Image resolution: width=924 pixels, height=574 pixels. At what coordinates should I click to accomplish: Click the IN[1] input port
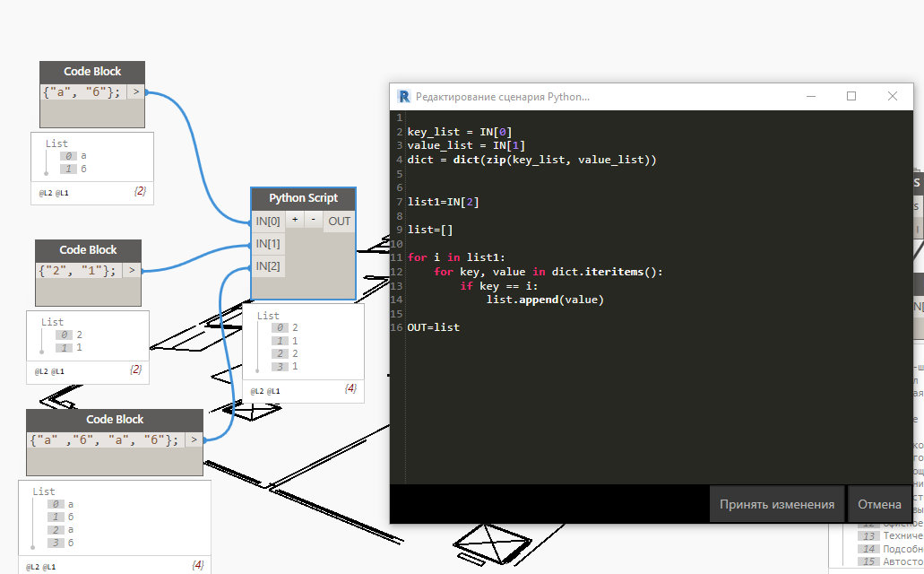(267, 243)
